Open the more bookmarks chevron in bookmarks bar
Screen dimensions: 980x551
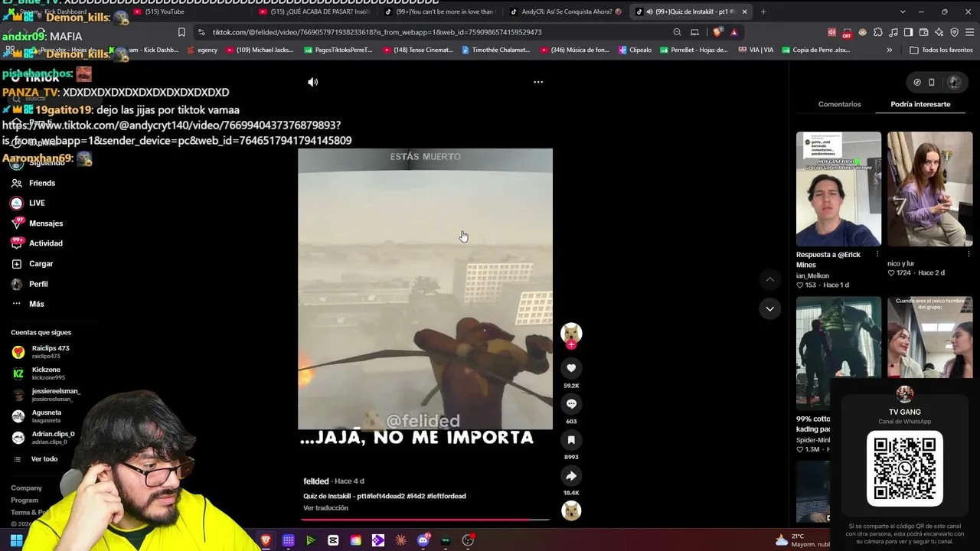890,50
